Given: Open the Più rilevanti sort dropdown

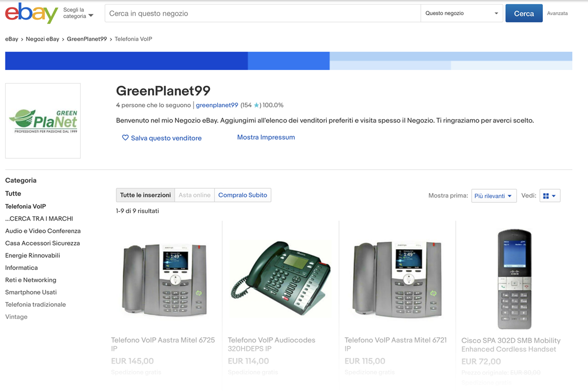Looking at the screenshot, I should (494, 196).
